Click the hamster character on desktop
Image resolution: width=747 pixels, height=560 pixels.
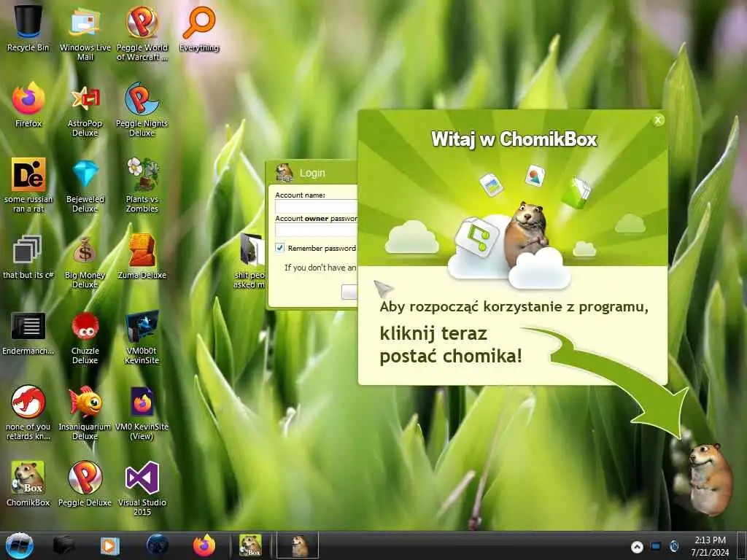(710, 478)
